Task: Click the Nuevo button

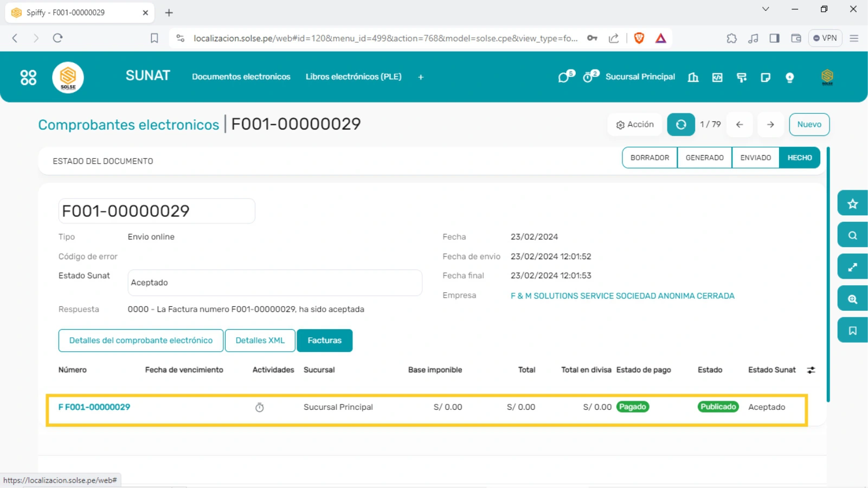Action: [809, 125]
